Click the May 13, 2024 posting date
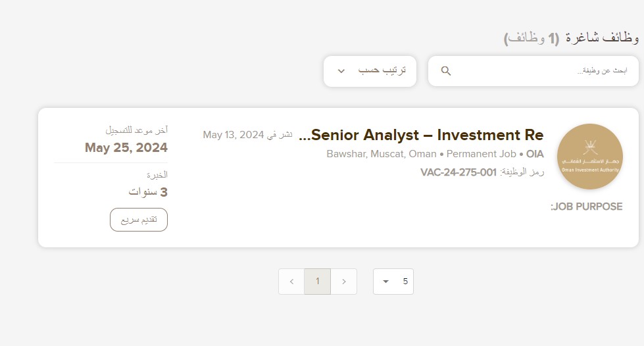644x346 pixels. coord(233,135)
